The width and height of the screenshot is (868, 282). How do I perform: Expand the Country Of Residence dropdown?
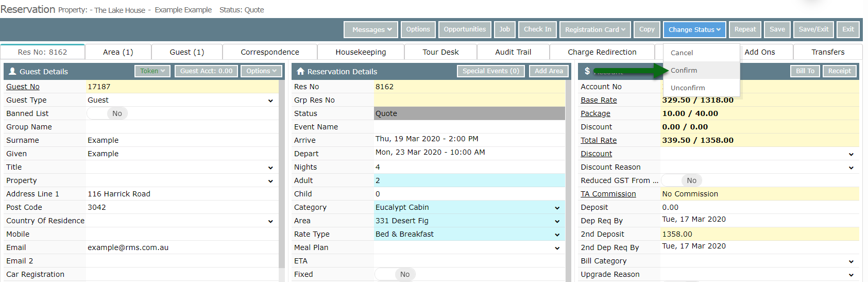tap(270, 221)
